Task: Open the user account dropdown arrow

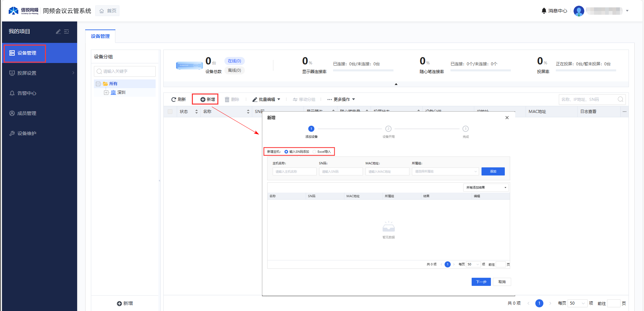Action: 627,11
